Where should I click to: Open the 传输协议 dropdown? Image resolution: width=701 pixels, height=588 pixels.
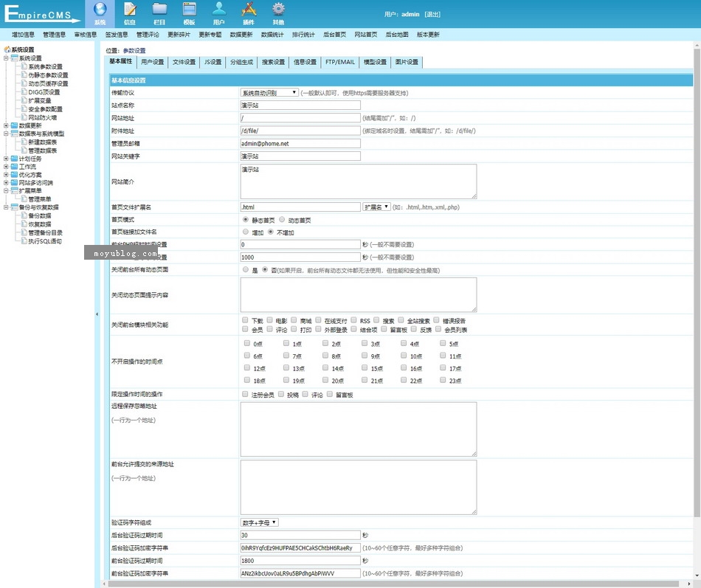click(x=269, y=92)
